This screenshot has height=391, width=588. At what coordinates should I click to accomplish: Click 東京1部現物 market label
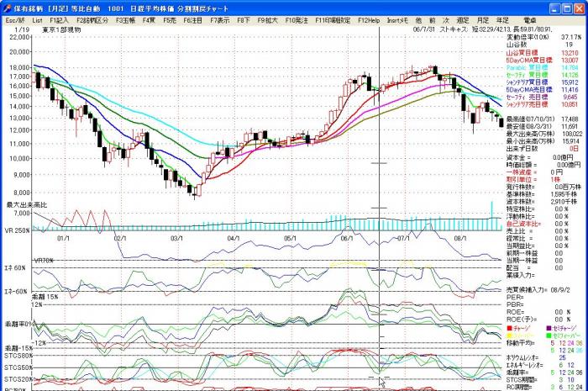tap(61, 29)
